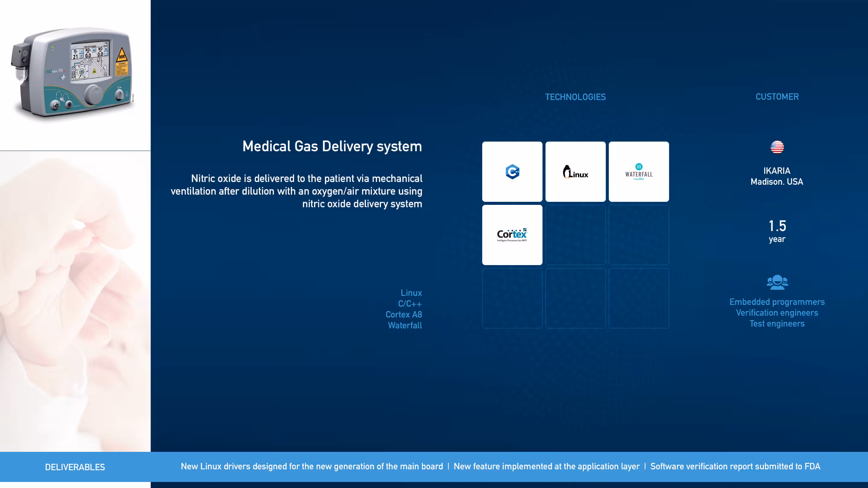Click the 1.5 year duration figure
This screenshot has height=488, width=868.
point(777,226)
